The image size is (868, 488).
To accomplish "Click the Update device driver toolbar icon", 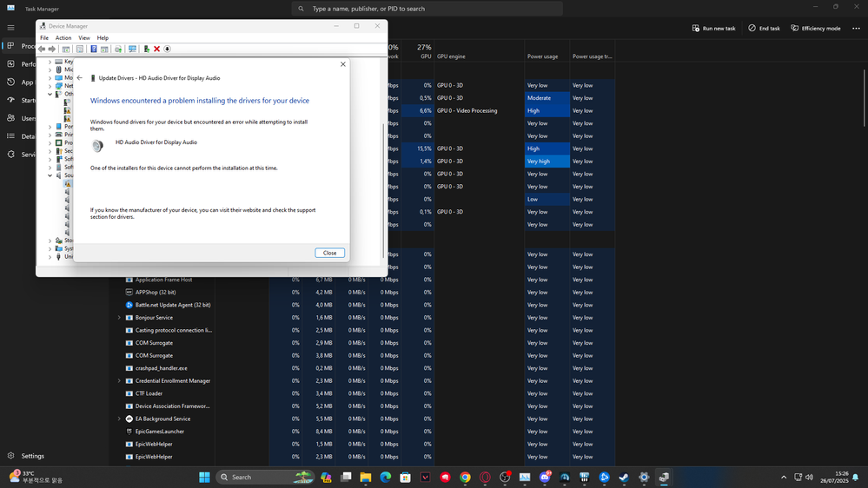I will [146, 49].
